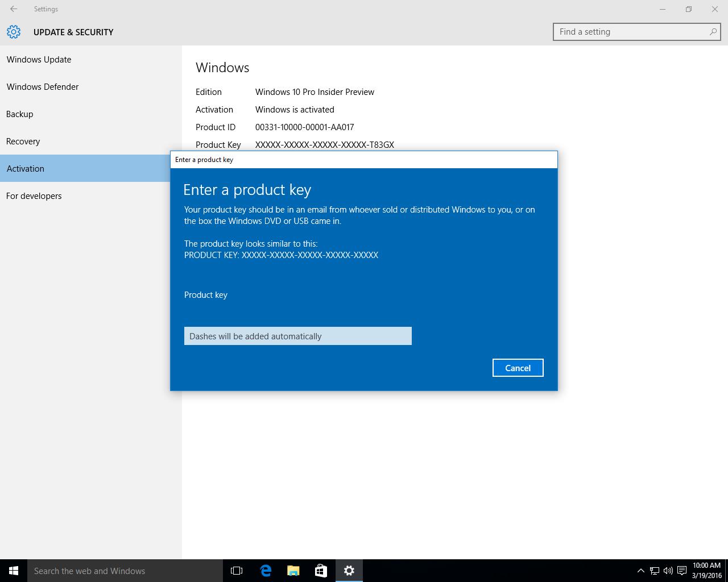Viewport: 728px width, 582px height.
Task: Restore down the Settings window
Action: 689,9
